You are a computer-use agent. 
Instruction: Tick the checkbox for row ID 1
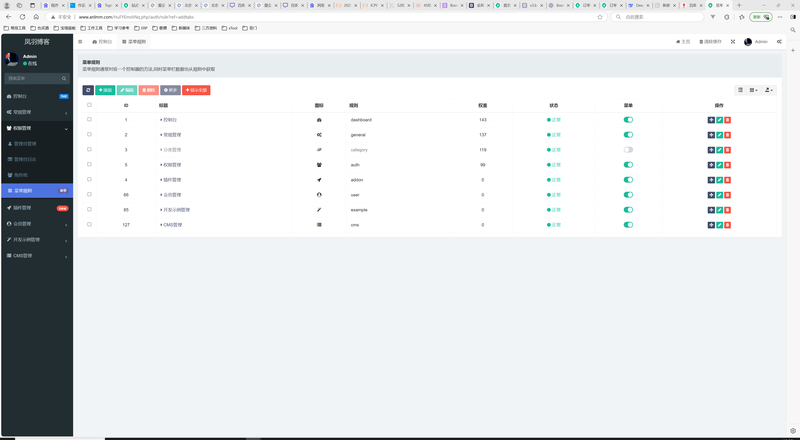pyautogui.click(x=89, y=119)
